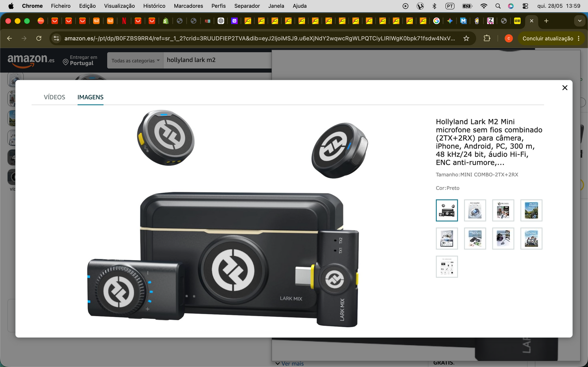Open Control Center in menu bar

[525, 6]
